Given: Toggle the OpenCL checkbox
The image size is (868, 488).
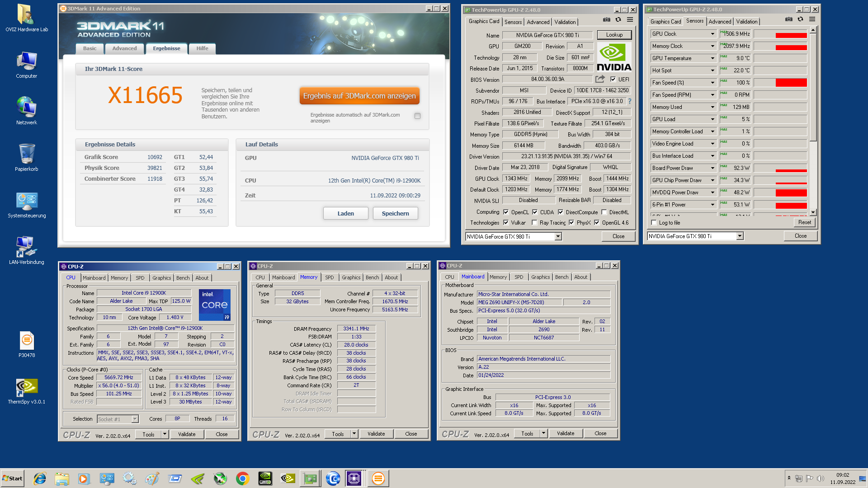Looking at the screenshot, I should [x=506, y=212].
